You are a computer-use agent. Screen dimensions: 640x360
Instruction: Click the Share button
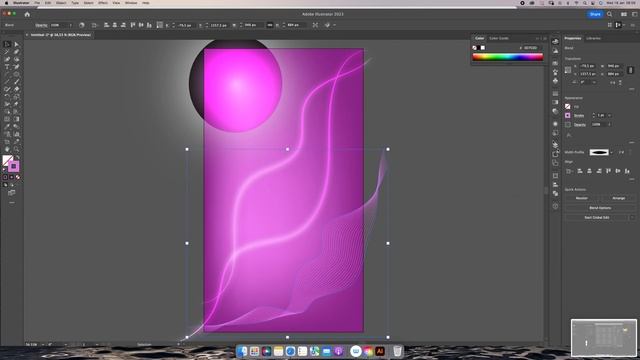click(595, 14)
